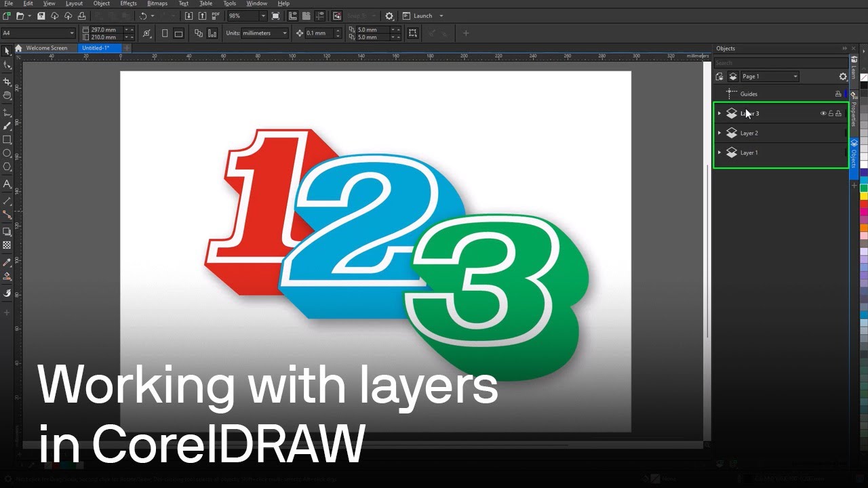The width and height of the screenshot is (868, 488).
Task: Select the Pick tool in the toolbox
Action: (7, 51)
